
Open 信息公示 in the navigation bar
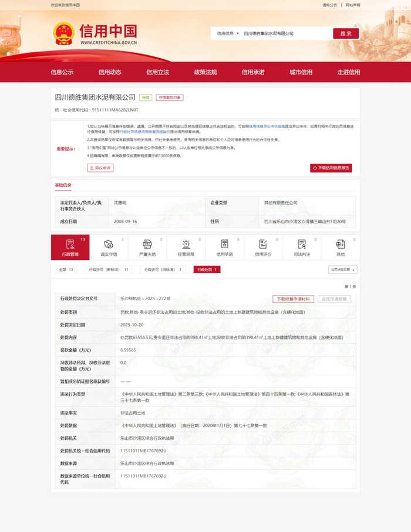point(62,72)
